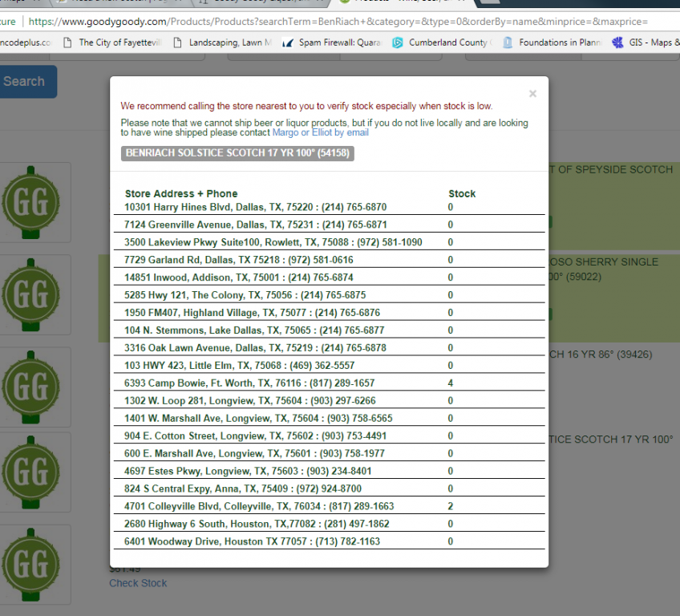
Task: Select the 904 E. Cotton Street, Longview row
Action: [x=329, y=436]
